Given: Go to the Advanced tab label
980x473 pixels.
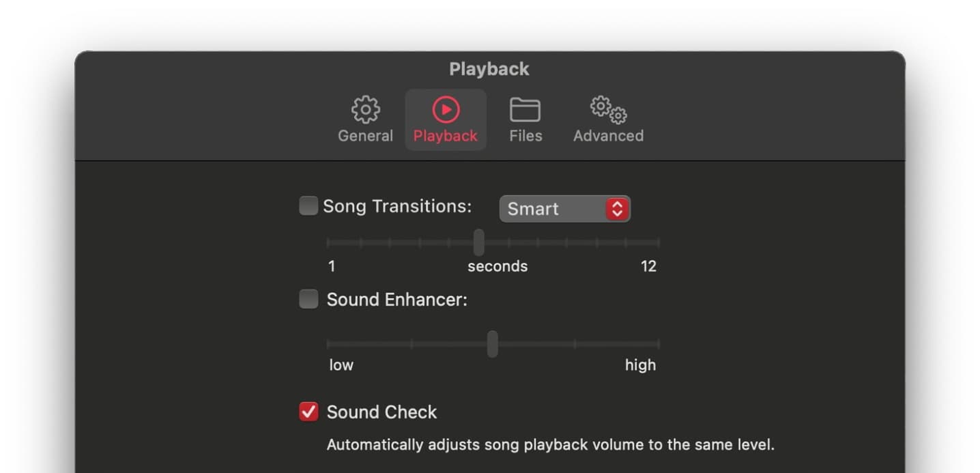Looking at the screenshot, I should pos(608,136).
